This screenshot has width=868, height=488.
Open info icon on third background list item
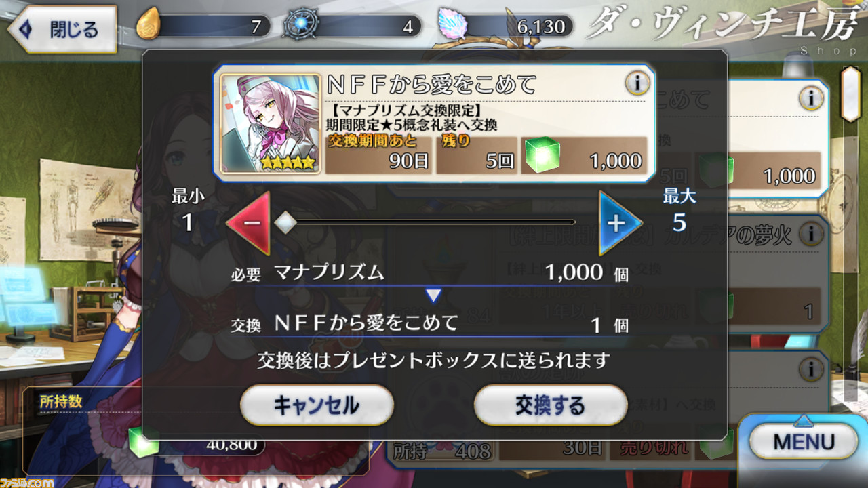tap(810, 370)
